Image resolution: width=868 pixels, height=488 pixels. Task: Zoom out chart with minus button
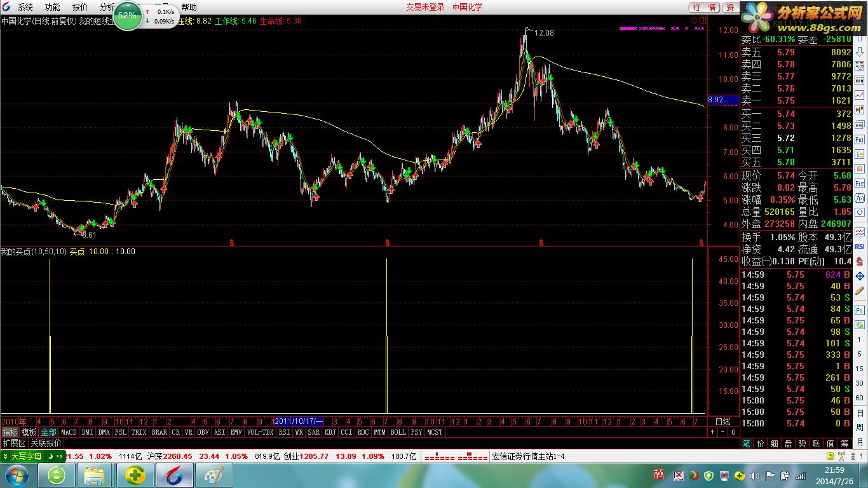point(722,432)
